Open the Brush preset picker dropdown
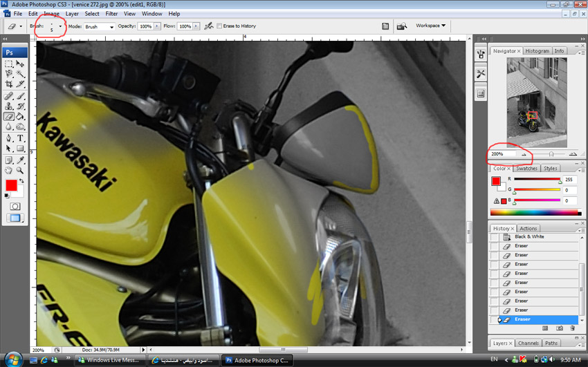The image size is (588, 367). pyautogui.click(x=60, y=26)
